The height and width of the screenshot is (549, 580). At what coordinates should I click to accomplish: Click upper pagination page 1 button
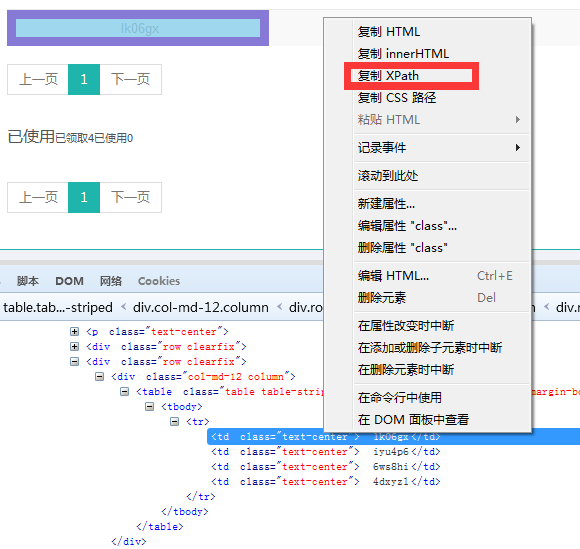(x=84, y=79)
